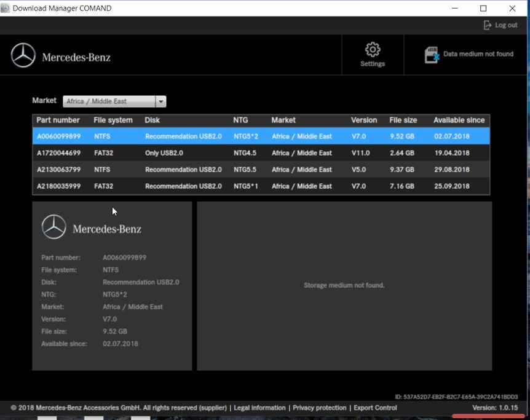Screen dimensions: 530x420
Task: Click the 9.37 GB file size cell
Action: 402,170
